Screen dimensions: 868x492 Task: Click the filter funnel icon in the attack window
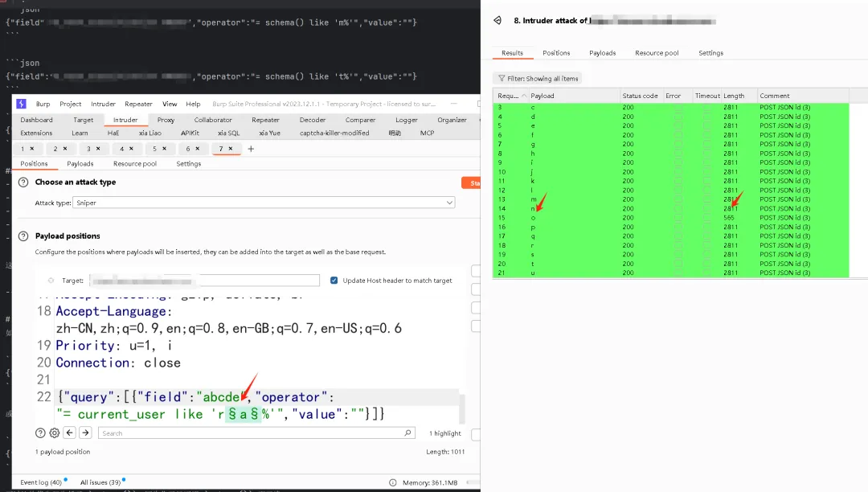(x=502, y=79)
